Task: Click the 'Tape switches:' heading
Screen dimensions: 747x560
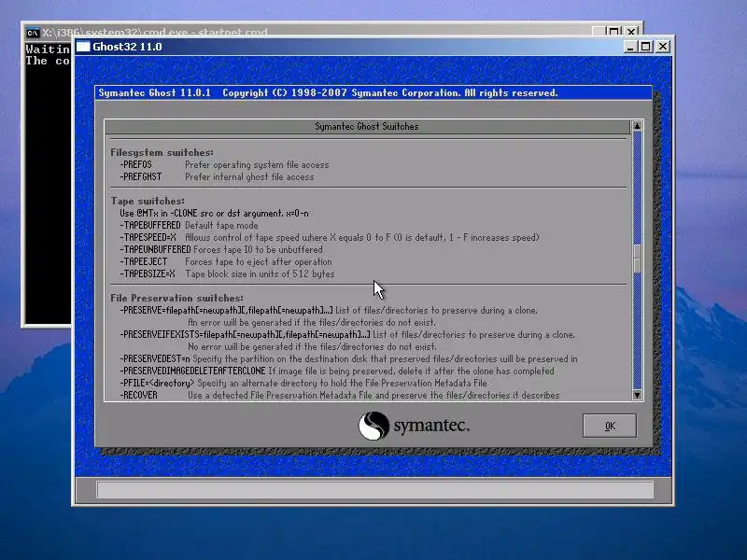Action: pos(148,202)
